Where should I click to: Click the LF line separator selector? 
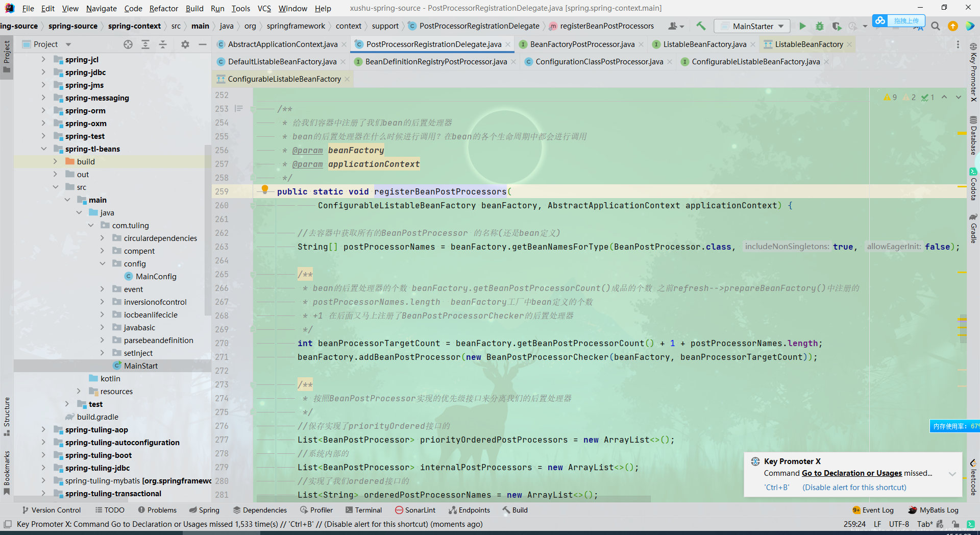coord(877,524)
